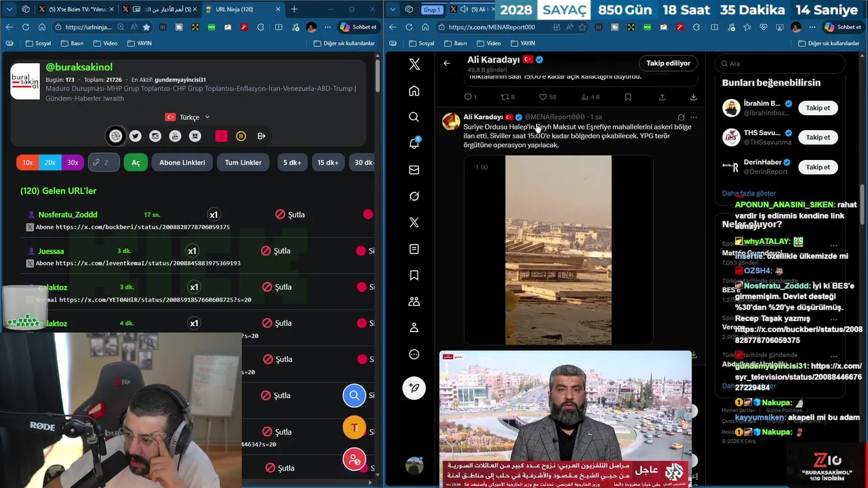Open the Instagram icon in URL Ninja
Viewport: 868px width, 488px height.
[x=155, y=136]
